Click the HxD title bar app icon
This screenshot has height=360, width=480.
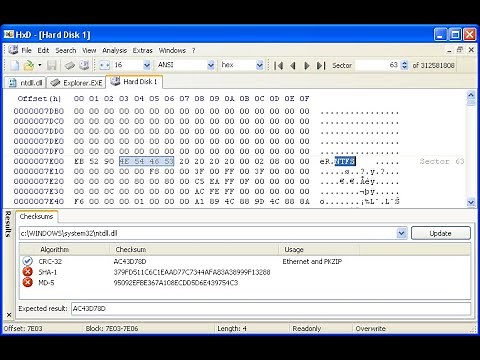9,34
